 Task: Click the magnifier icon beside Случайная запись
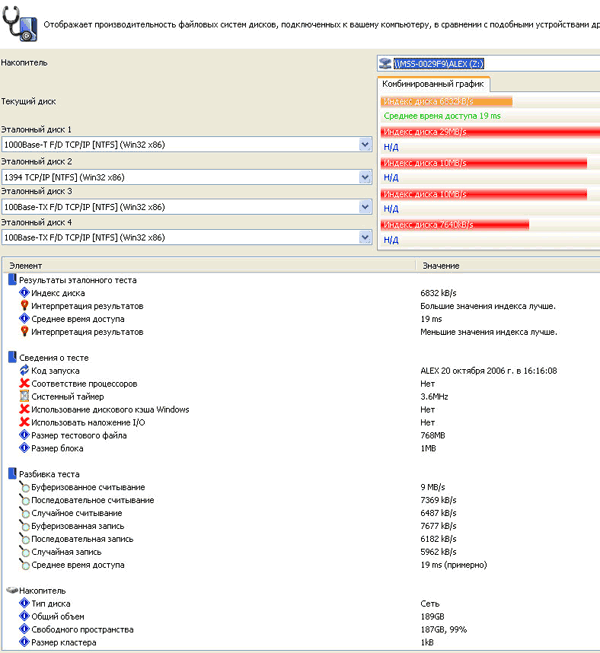tap(24, 551)
